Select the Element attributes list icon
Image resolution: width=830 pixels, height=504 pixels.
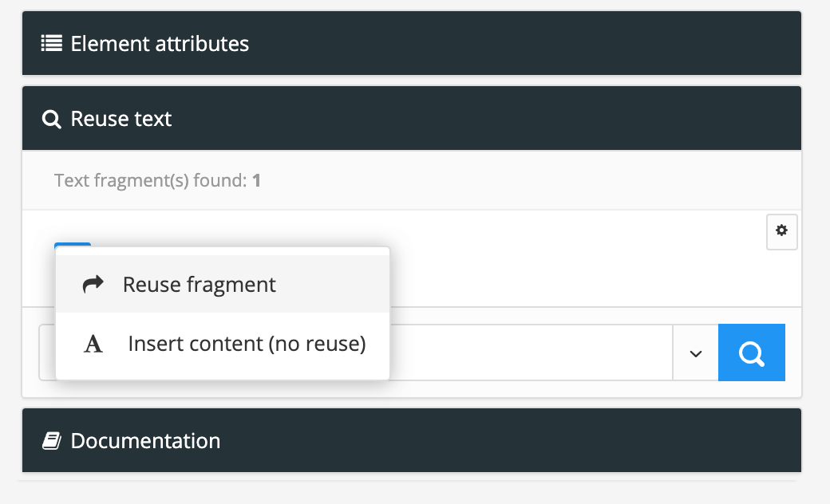[x=50, y=43]
